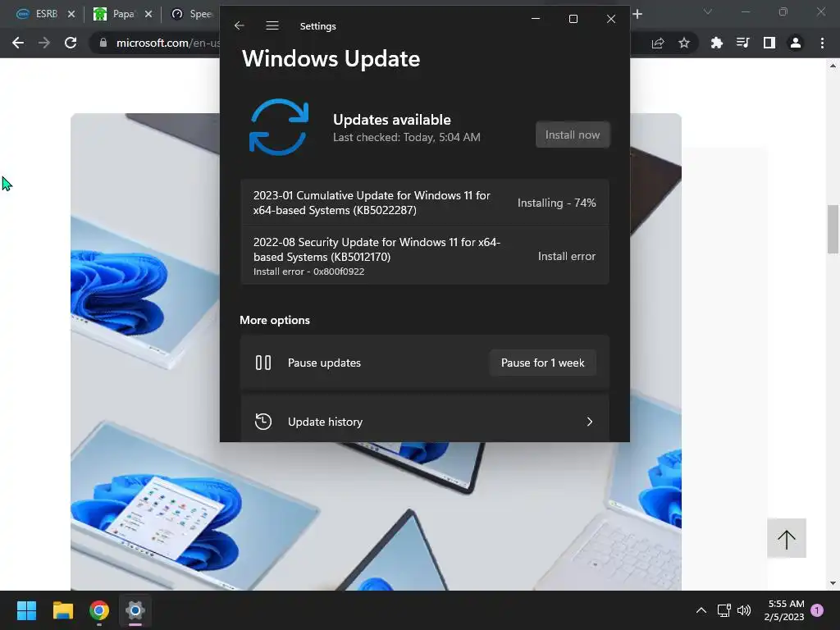Click the Update history clock icon

click(263, 422)
